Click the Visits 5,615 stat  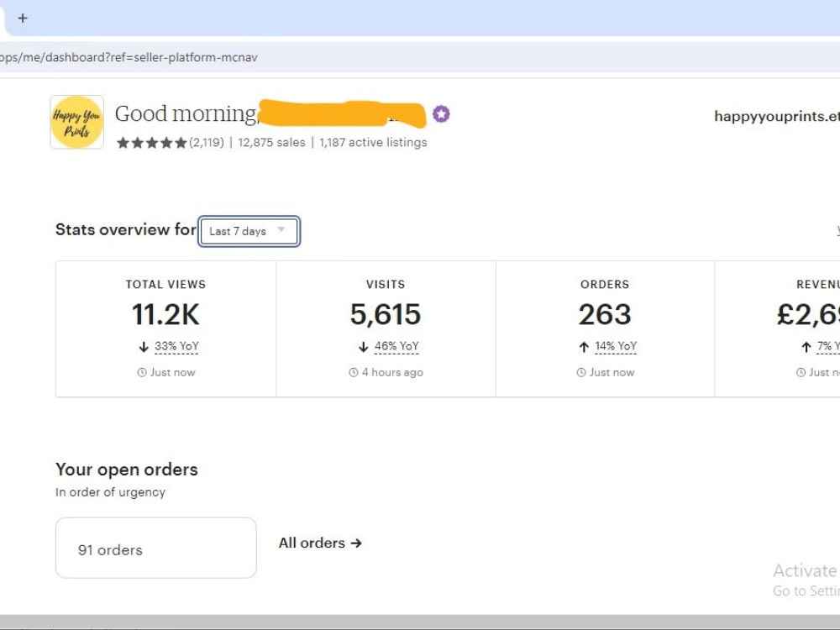(x=386, y=314)
